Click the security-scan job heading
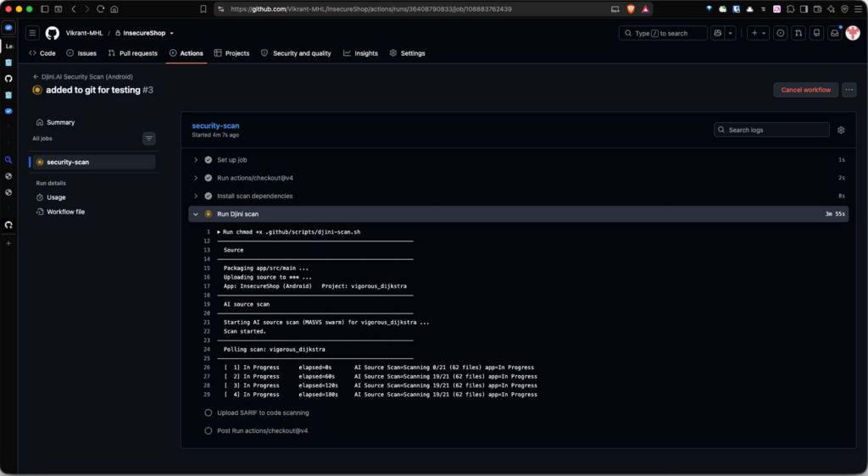This screenshot has width=868, height=476. coord(215,125)
